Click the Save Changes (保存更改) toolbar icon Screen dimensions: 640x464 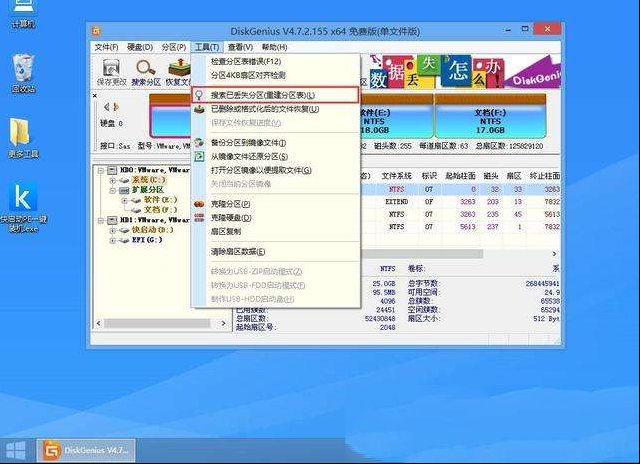coord(111,68)
